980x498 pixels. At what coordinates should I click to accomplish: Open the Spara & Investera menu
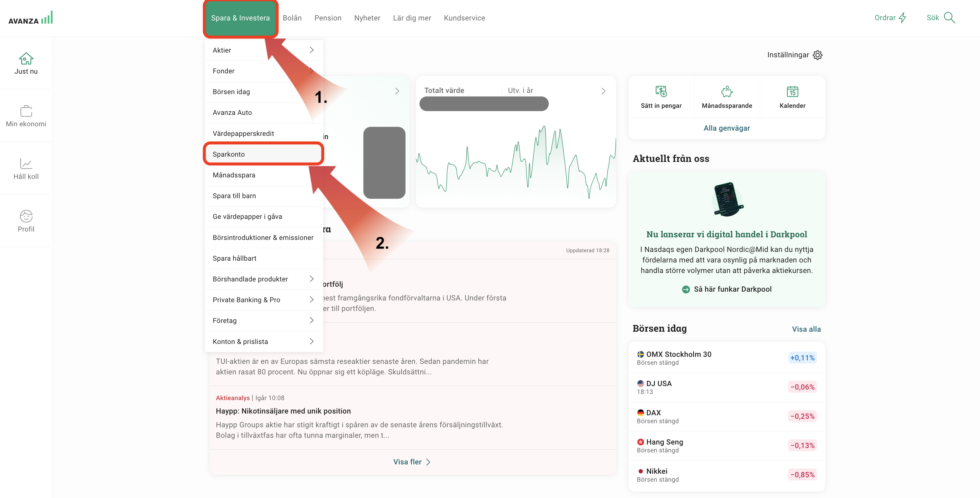pos(240,18)
